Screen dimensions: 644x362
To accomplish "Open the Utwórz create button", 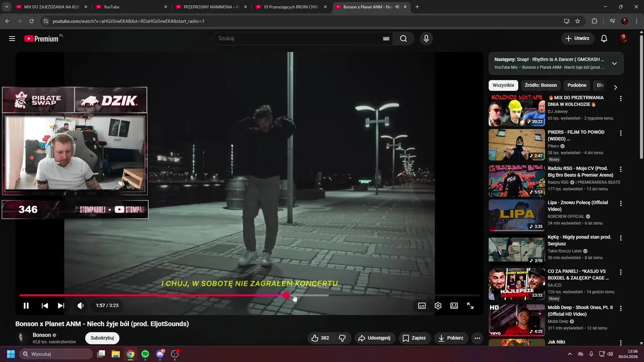I will click(x=578, y=39).
